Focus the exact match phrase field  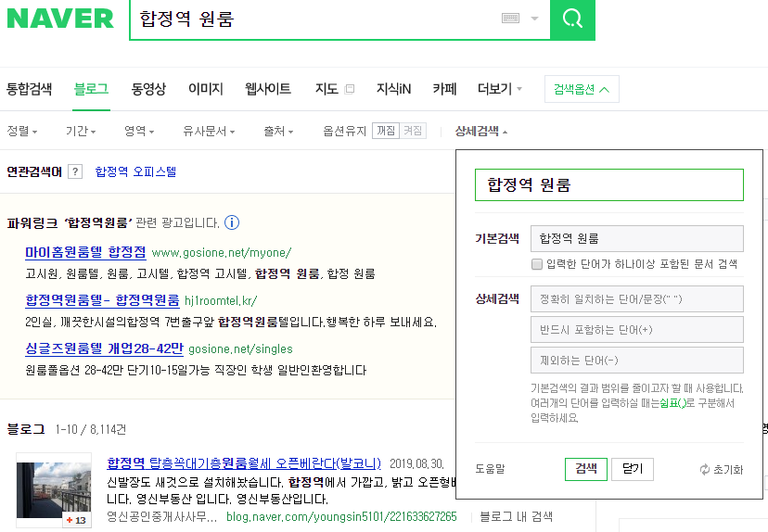pos(637,299)
